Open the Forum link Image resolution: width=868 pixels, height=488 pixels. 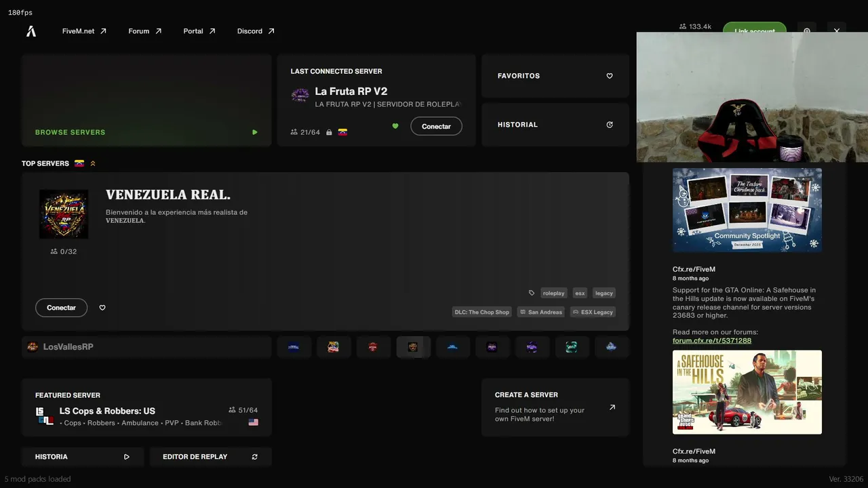pos(145,31)
